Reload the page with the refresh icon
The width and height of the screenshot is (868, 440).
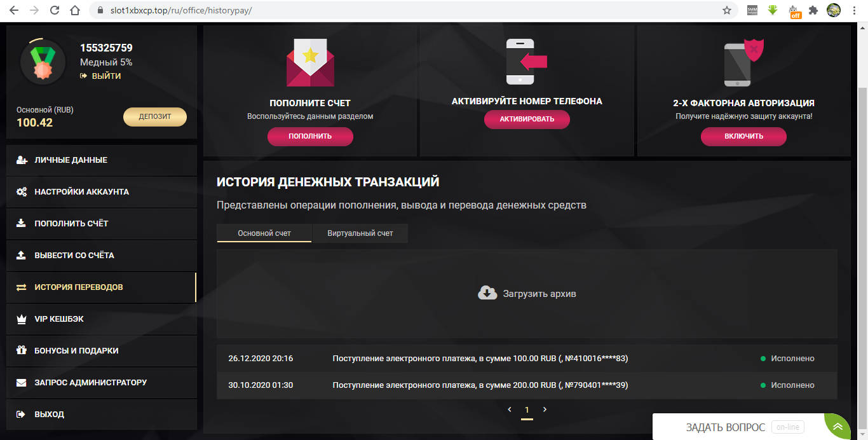[x=55, y=10]
